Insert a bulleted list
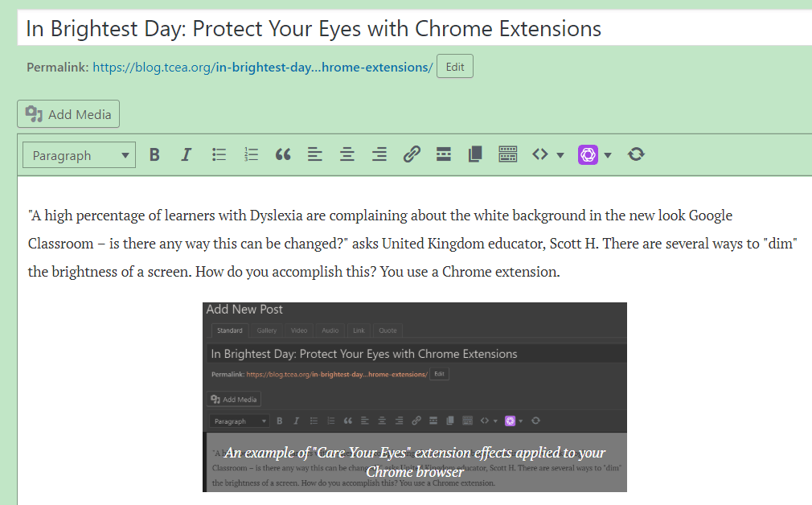 click(219, 154)
